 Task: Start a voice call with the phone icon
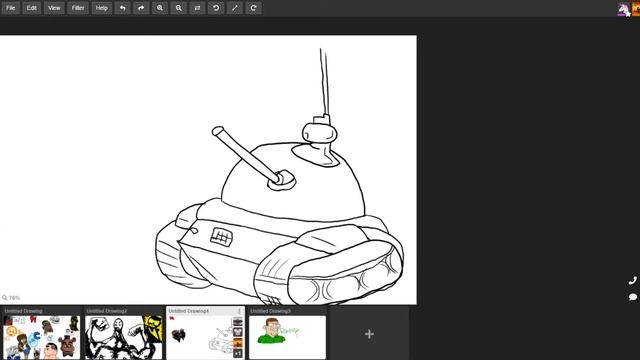pos(633,280)
